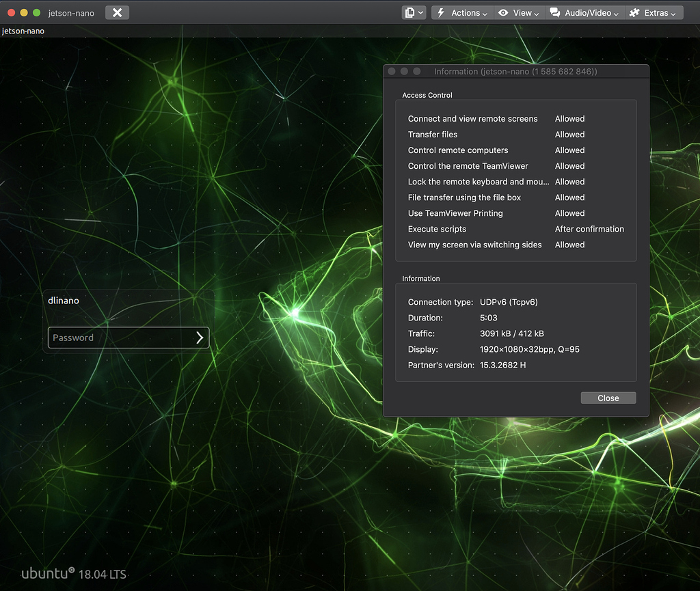Screen dimensions: 700x591
Task: Click the lightning bolt Actions icon
Action: [441, 12]
